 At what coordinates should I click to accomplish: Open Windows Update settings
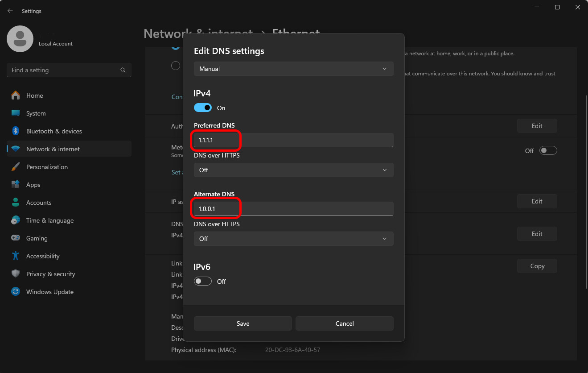(x=69, y=292)
